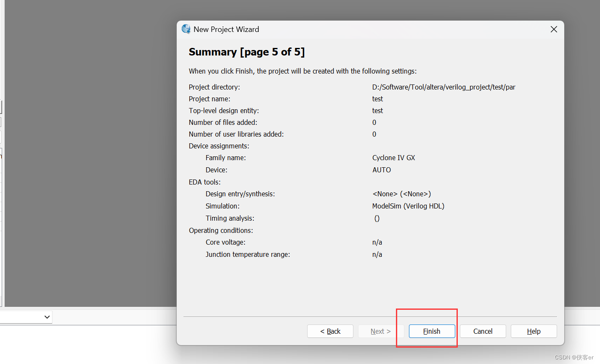Click the 'Core voltage:' label

tap(226, 242)
